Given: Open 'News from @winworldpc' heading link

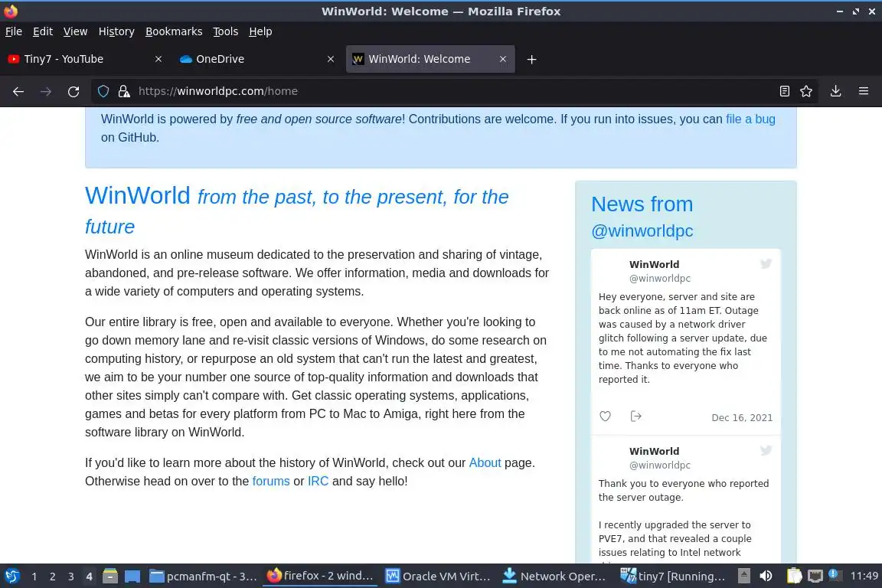Looking at the screenshot, I should tap(642, 217).
